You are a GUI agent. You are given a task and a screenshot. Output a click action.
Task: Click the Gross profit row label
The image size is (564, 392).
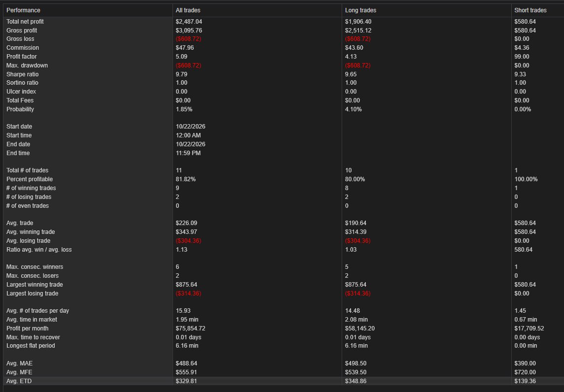pyautogui.click(x=22, y=31)
